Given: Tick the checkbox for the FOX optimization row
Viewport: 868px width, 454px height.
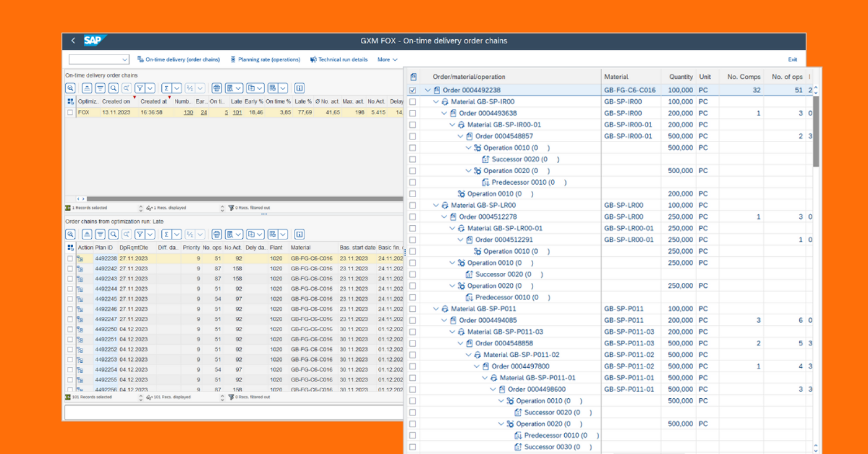Looking at the screenshot, I should coord(70,113).
